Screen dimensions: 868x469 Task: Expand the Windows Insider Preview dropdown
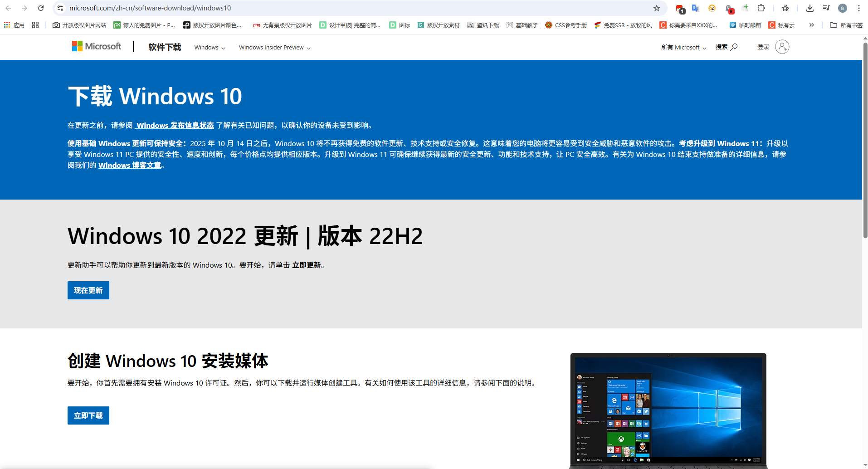click(274, 48)
